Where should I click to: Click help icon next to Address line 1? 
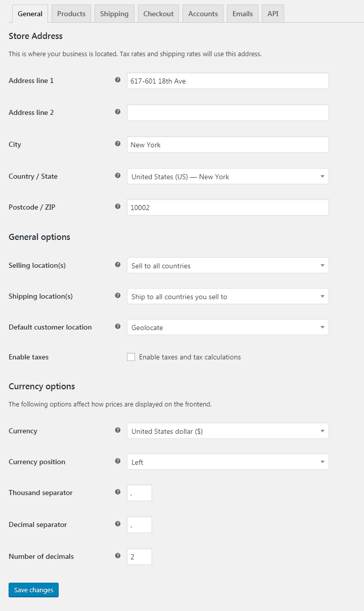[x=118, y=80]
